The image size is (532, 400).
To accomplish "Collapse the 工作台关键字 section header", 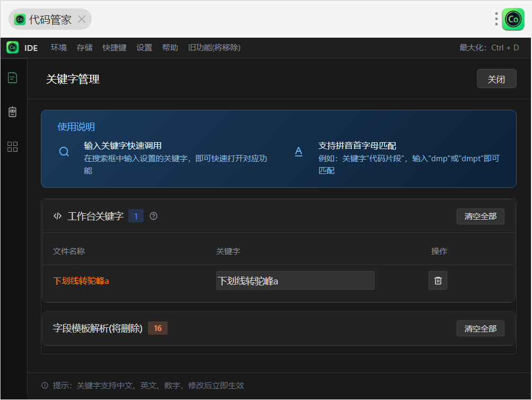I will (x=95, y=216).
